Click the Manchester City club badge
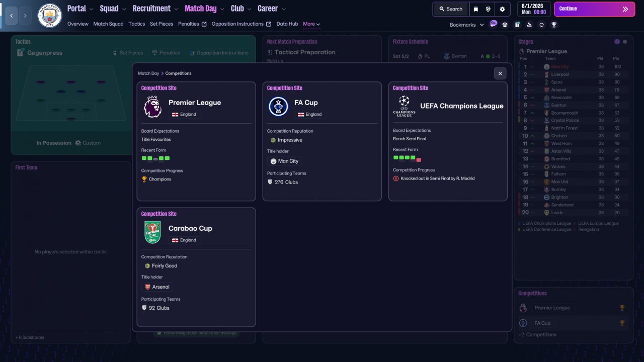The width and height of the screenshot is (644, 362). 50,16
